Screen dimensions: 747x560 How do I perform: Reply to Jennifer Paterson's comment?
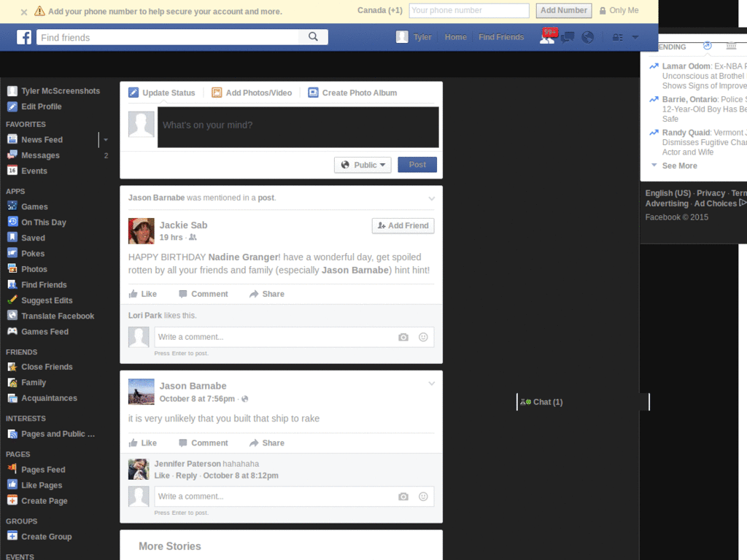[186, 475]
